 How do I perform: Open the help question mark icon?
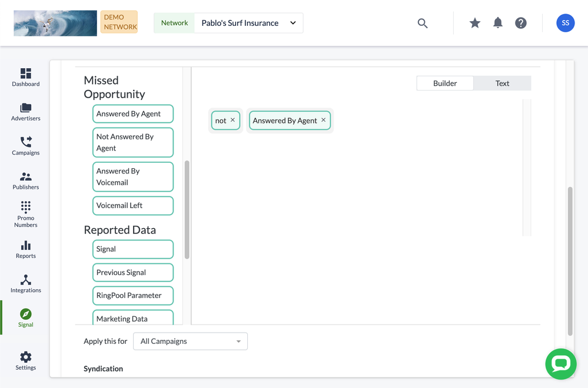click(520, 23)
